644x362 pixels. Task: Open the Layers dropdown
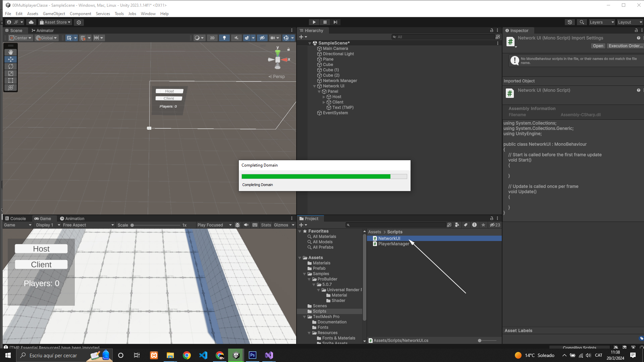coord(602,22)
